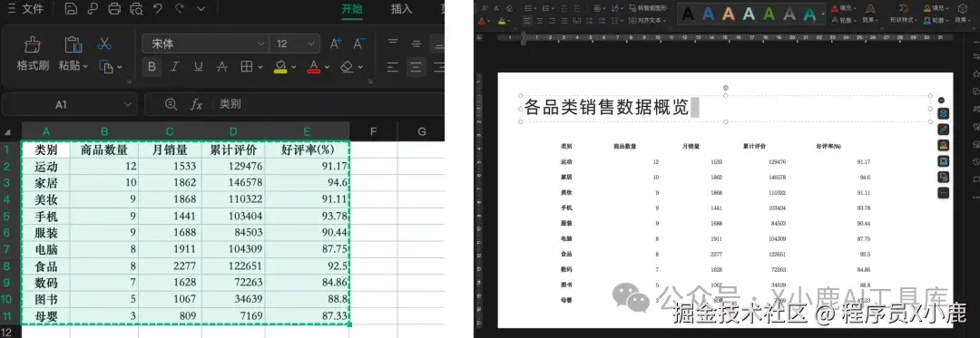Click the Eraser clear icon

[347, 67]
